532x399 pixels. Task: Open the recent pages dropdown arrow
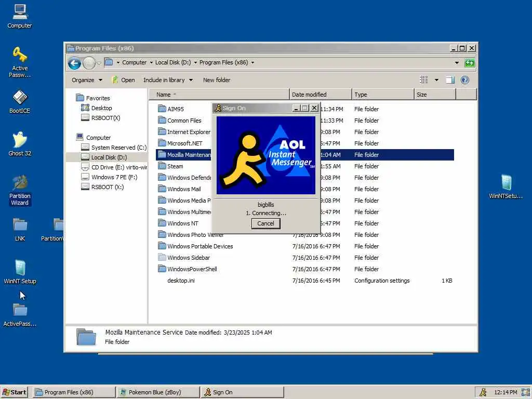pyautogui.click(x=99, y=63)
